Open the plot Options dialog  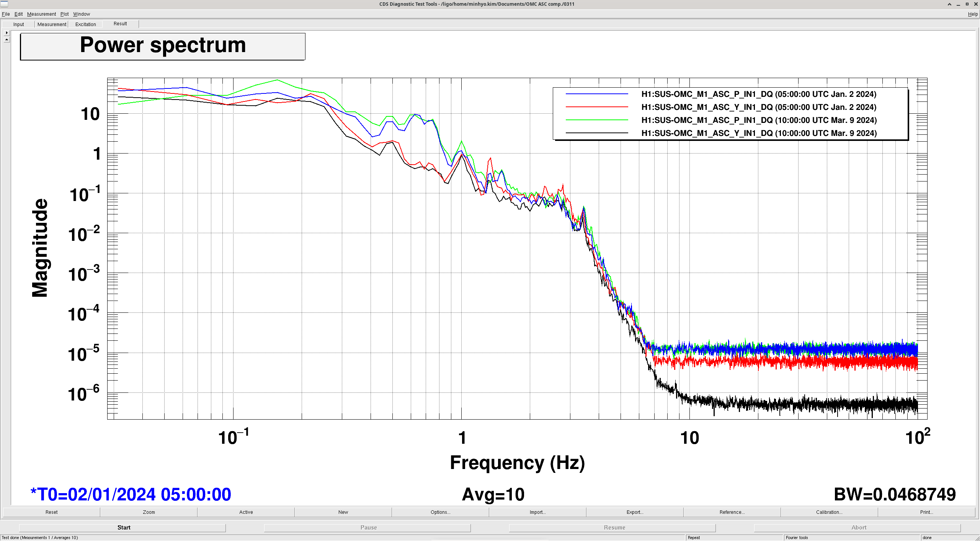tap(440, 512)
